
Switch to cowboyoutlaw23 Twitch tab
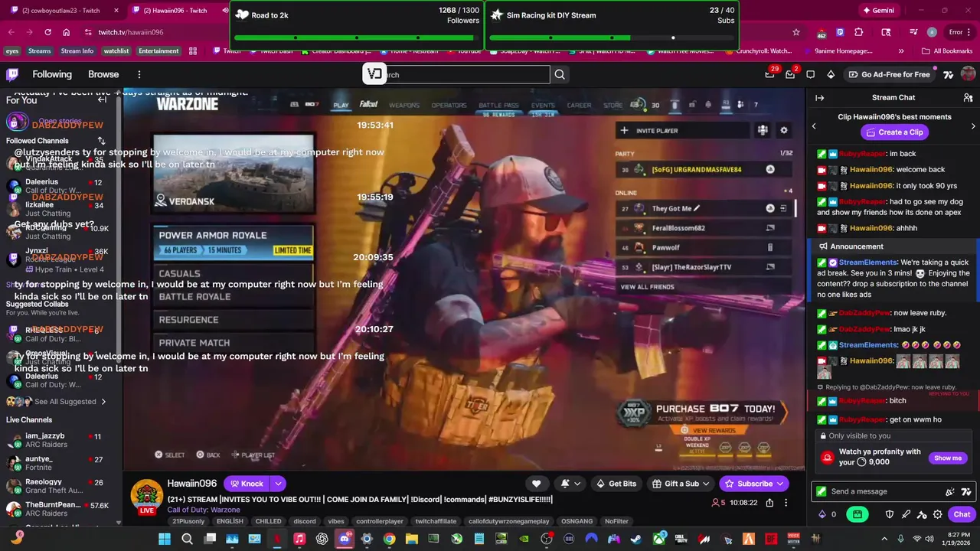[x=65, y=11]
